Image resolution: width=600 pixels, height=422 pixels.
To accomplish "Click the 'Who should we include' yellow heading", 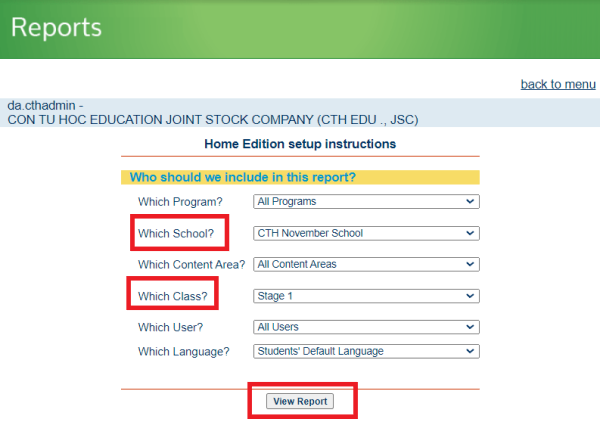I will (240, 178).
